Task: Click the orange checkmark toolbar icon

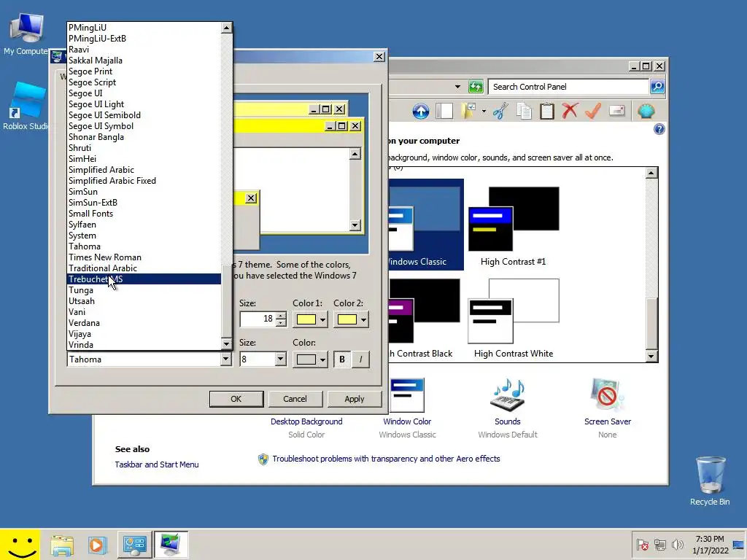Action: [x=593, y=112]
